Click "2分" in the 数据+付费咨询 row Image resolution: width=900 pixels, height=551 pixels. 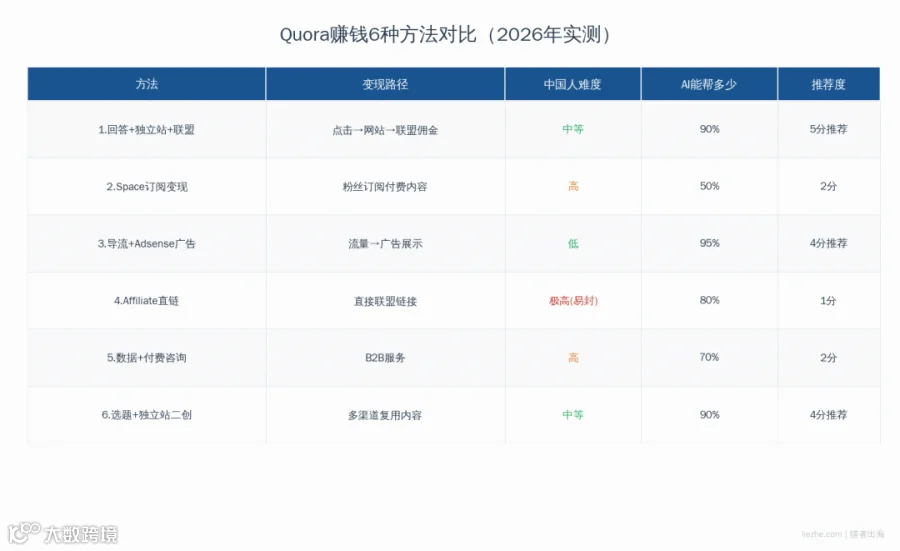(828, 358)
